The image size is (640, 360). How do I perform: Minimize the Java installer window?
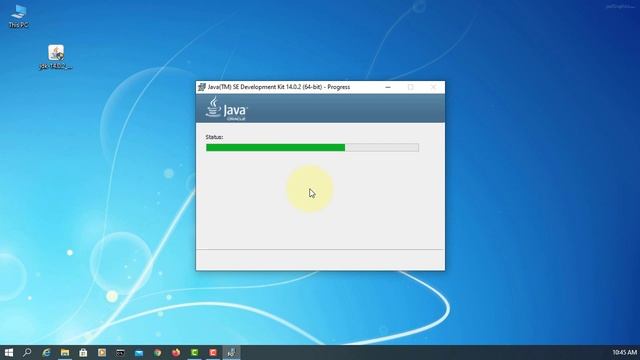pos(388,87)
